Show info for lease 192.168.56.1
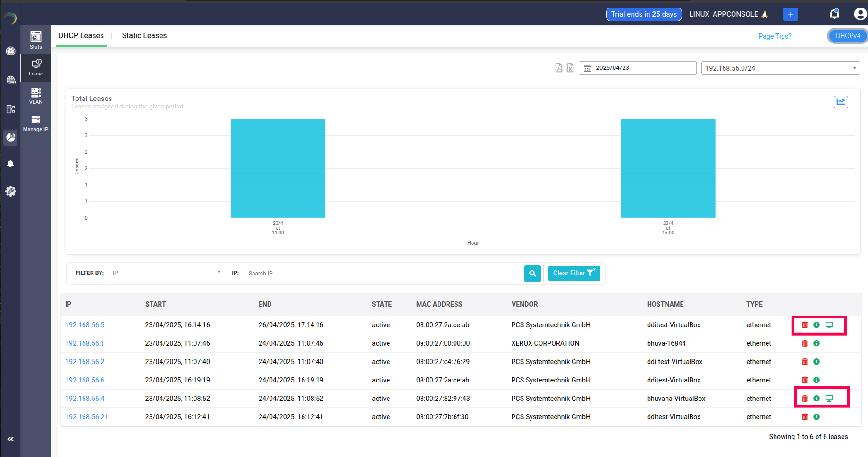The height and width of the screenshot is (457, 868). (x=816, y=343)
